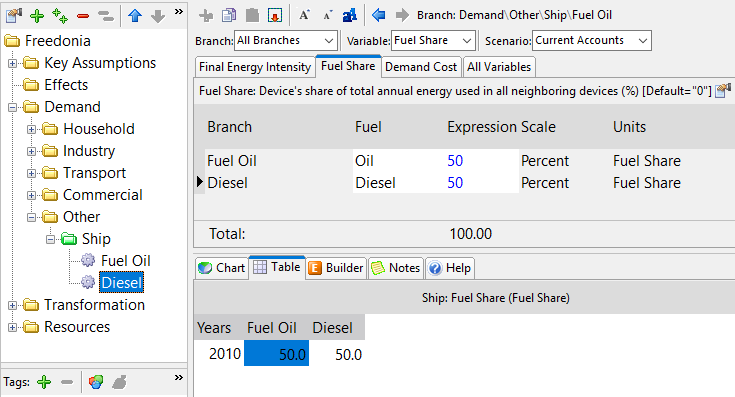735x397 pixels.
Task: Switch to Demand Cost tab
Action: click(420, 67)
